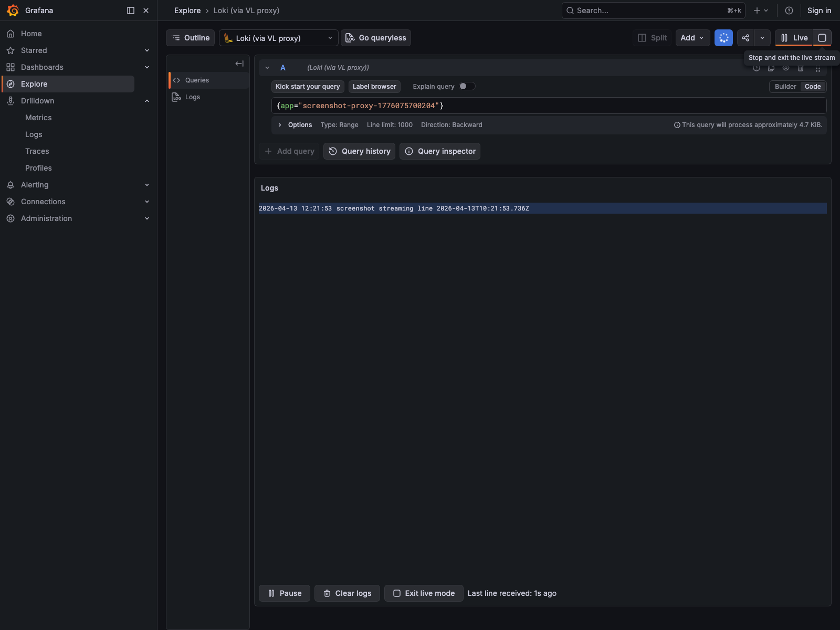The image size is (840, 630).
Task: Open the Loki datasource picker
Action: click(x=278, y=38)
